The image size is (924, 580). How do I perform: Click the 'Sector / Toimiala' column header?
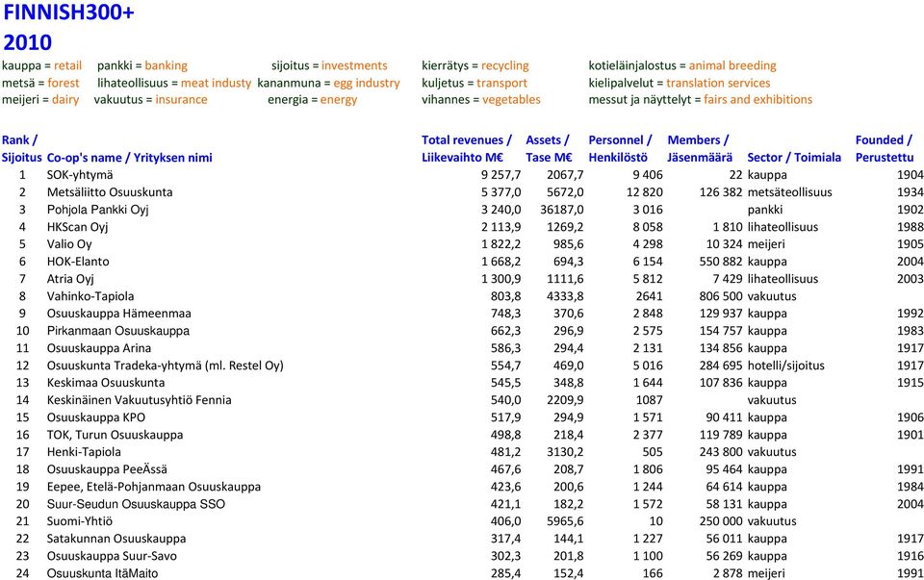(x=794, y=157)
